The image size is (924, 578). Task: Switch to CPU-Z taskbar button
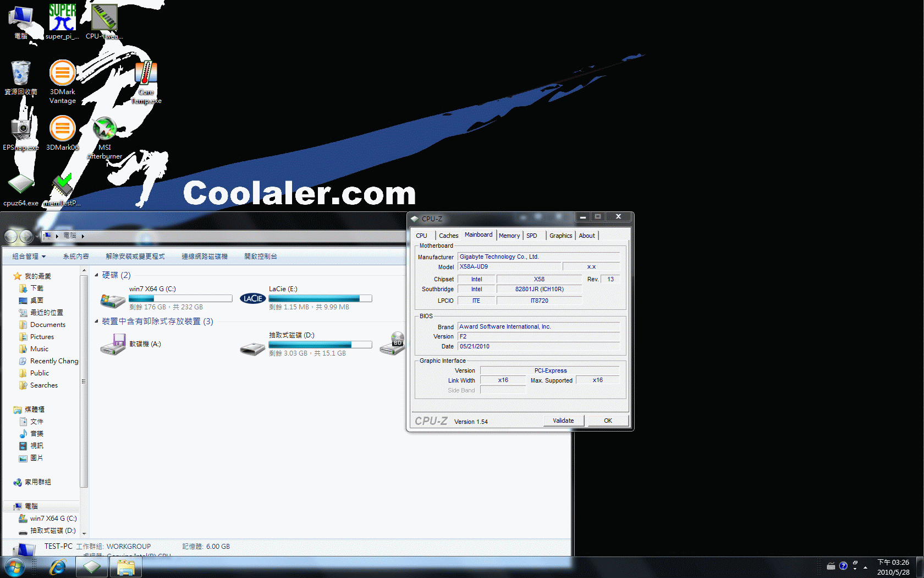[x=92, y=567]
